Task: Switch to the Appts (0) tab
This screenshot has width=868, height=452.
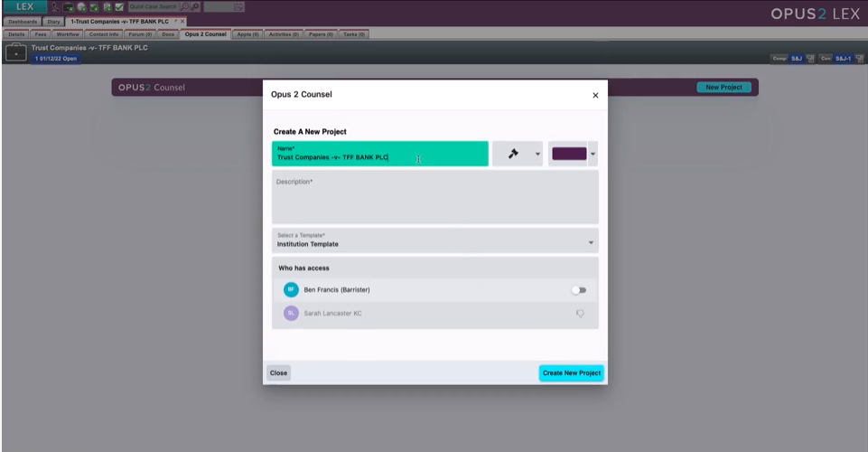Action: (247, 34)
